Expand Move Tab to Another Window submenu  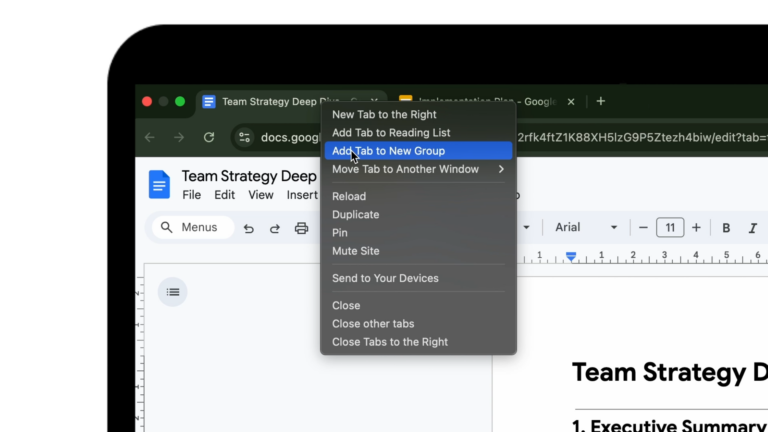[417, 169]
